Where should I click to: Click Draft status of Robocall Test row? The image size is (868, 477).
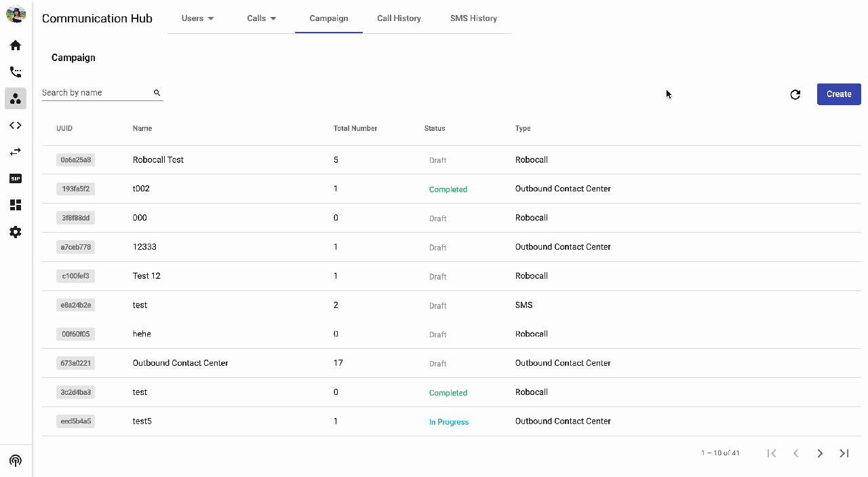click(x=437, y=161)
